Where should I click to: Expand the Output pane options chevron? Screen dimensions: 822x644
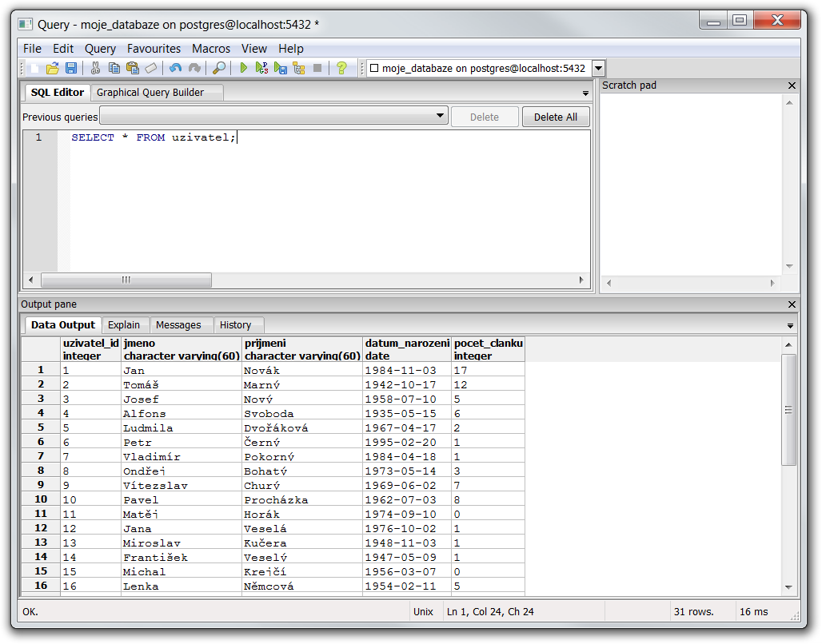tap(790, 325)
